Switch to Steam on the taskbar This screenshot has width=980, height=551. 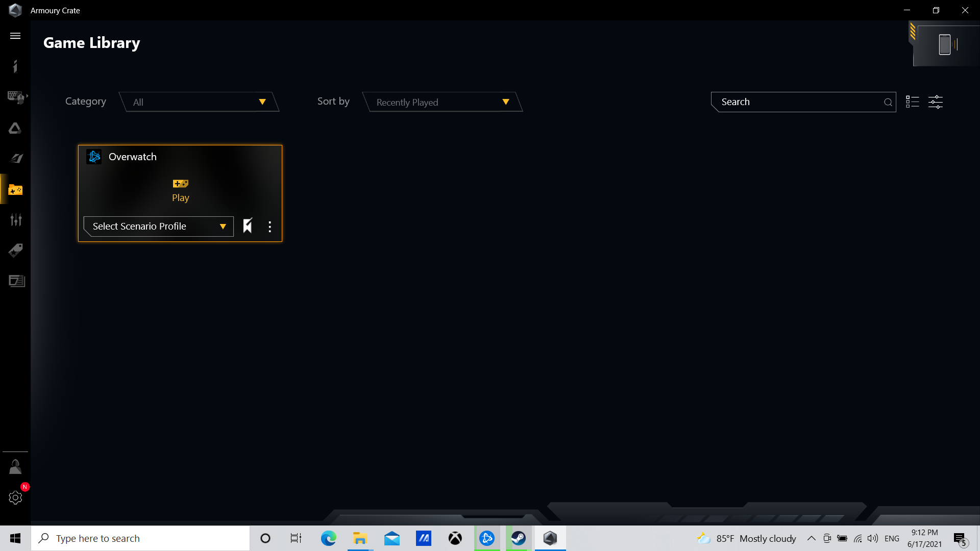pyautogui.click(x=519, y=538)
